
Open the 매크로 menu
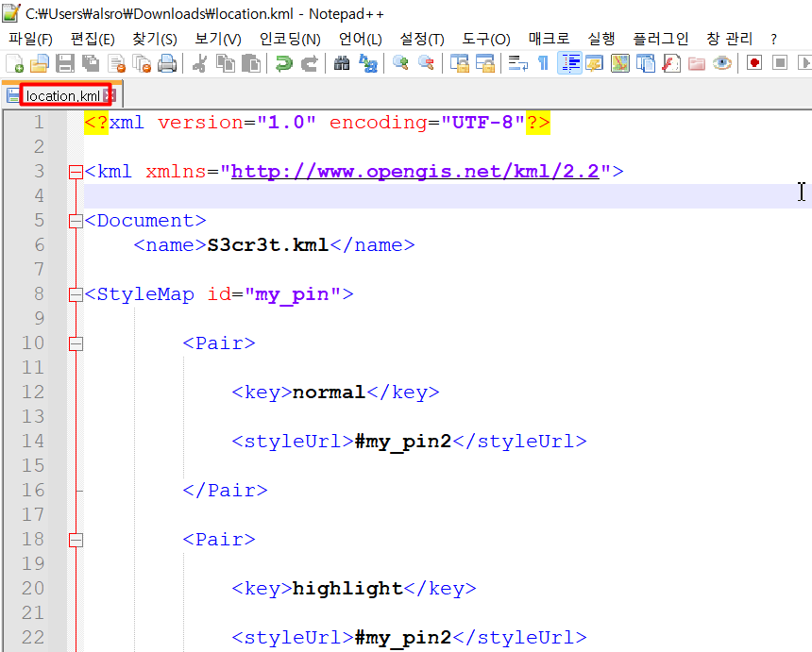(x=549, y=39)
